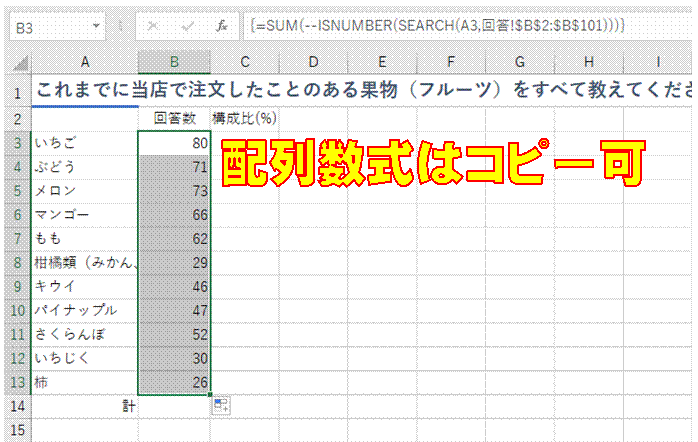
Task: Select the 柑橘類（みかん cell
Action: tap(85, 263)
